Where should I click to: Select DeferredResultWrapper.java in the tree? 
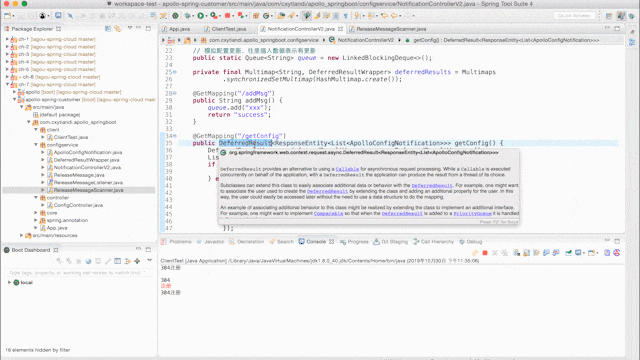point(87,160)
